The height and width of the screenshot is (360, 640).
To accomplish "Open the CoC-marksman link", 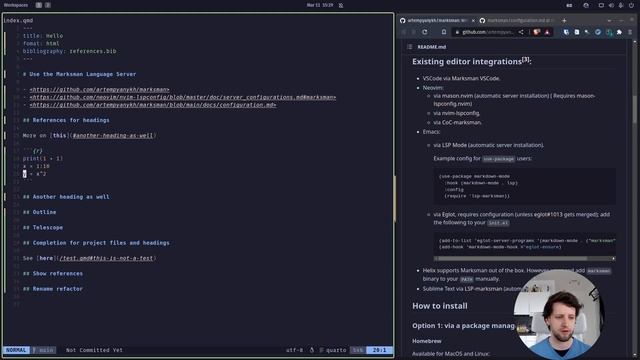I will tap(461, 122).
